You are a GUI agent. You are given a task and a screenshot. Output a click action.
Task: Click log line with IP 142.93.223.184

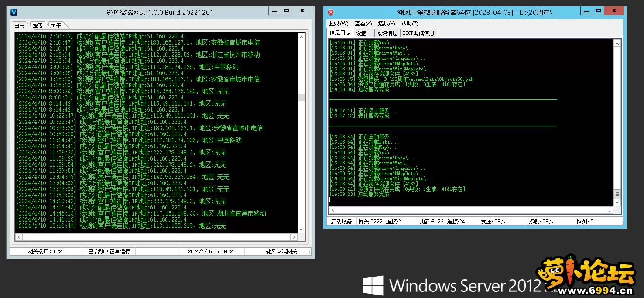point(123,177)
